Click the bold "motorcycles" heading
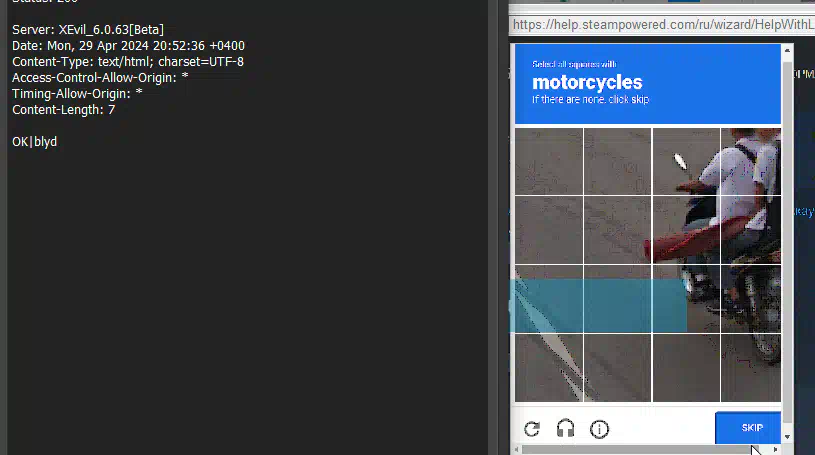This screenshot has width=815, height=455. (x=587, y=82)
